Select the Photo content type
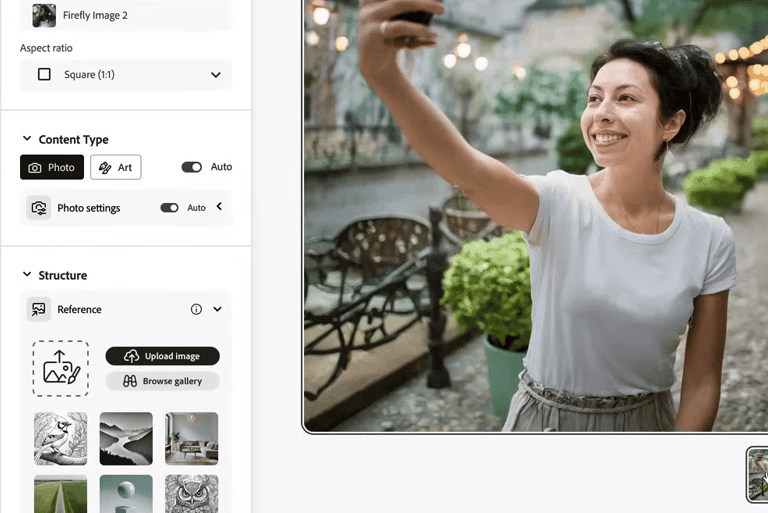Screen dimensions: 768x513 52,168
